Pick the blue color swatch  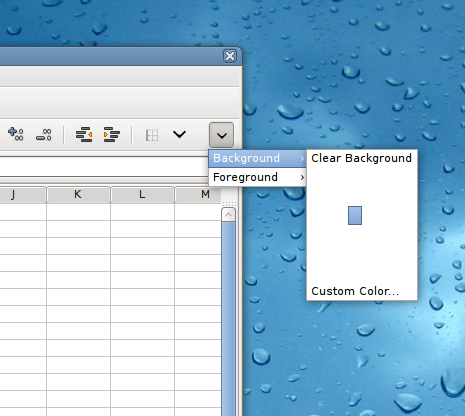(x=355, y=215)
